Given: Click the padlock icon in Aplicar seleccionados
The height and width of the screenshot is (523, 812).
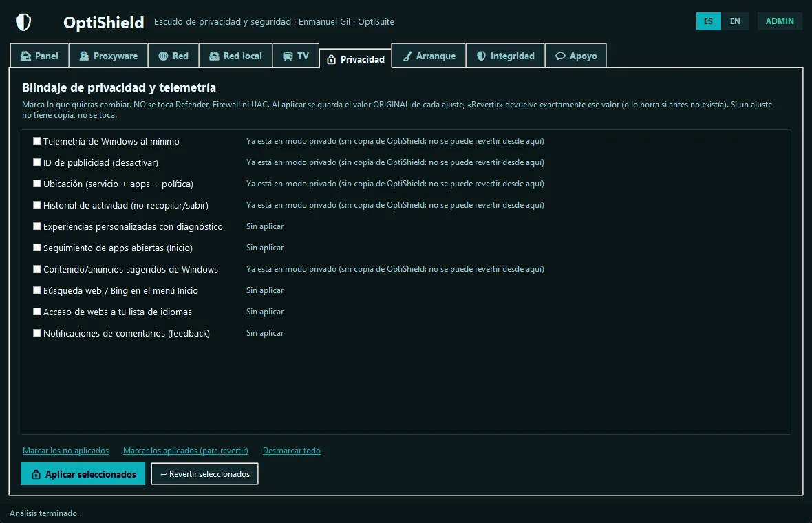Looking at the screenshot, I should [x=36, y=474].
